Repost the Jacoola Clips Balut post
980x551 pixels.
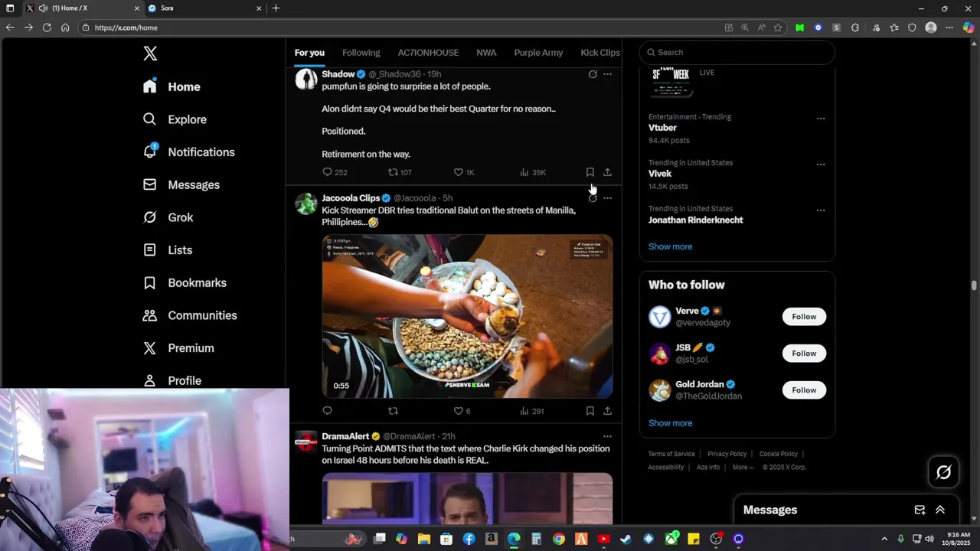(x=393, y=411)
